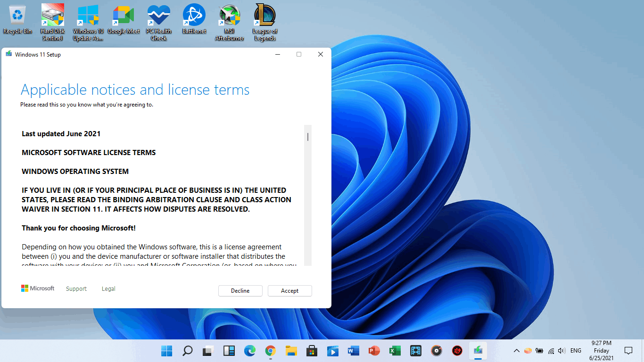
Task: Open the disc music app in taskbar
Action: [x=436, y=351]
